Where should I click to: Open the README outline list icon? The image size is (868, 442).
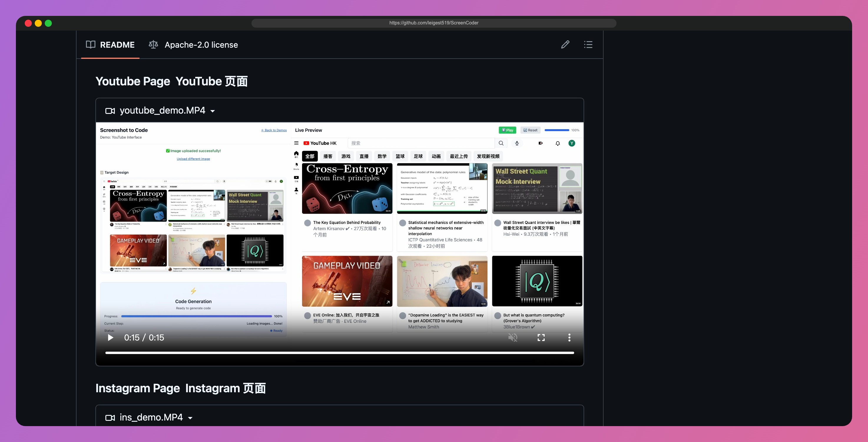point(588,44)
